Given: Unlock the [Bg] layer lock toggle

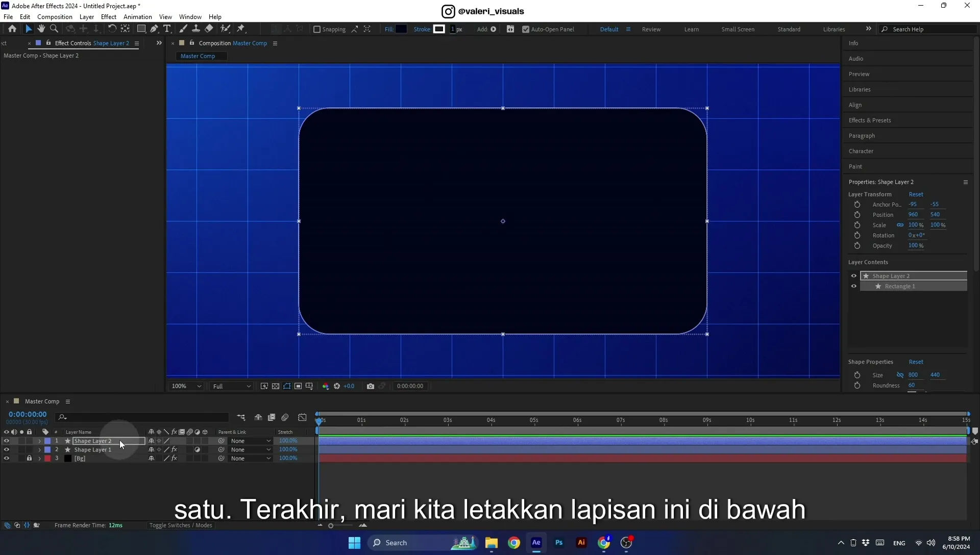Looking at the screenshot, I should coord(29,459).
